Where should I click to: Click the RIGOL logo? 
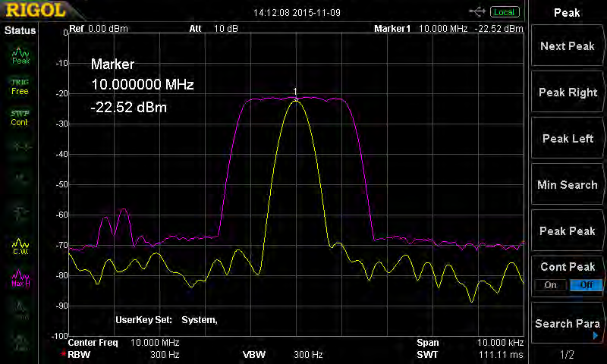point(36,10)
